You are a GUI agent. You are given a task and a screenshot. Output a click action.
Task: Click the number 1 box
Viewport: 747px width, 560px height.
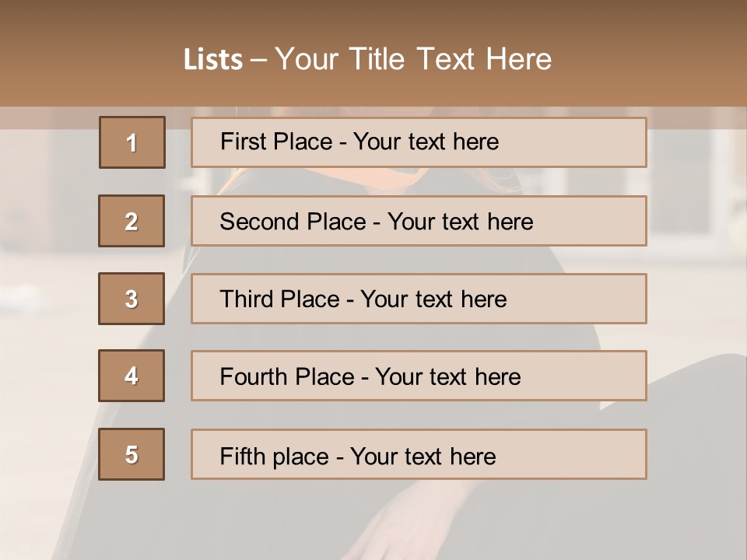132,142
